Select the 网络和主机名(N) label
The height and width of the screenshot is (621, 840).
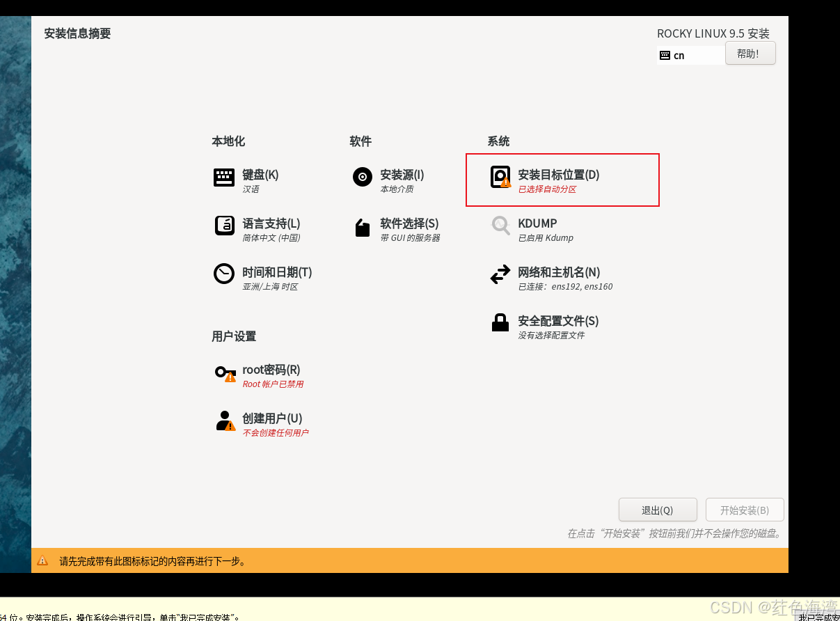pos(559,272)
